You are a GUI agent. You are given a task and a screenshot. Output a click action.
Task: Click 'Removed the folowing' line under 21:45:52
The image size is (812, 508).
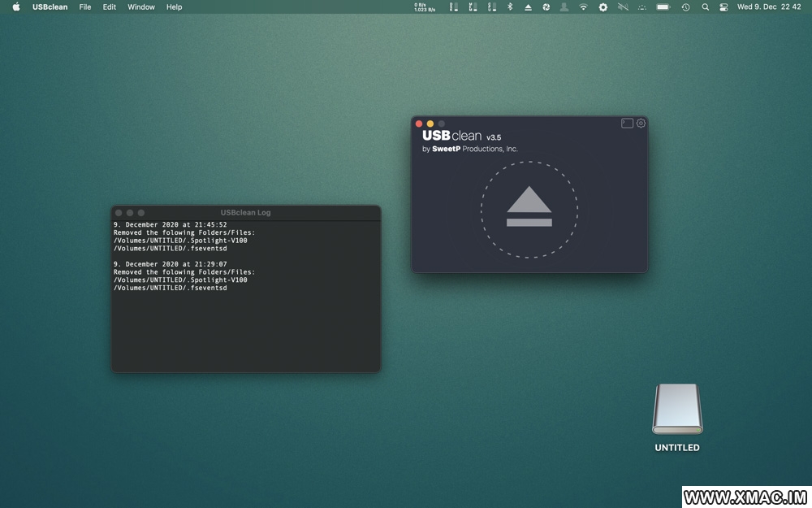pyautogui.click(x=184, y=232)
